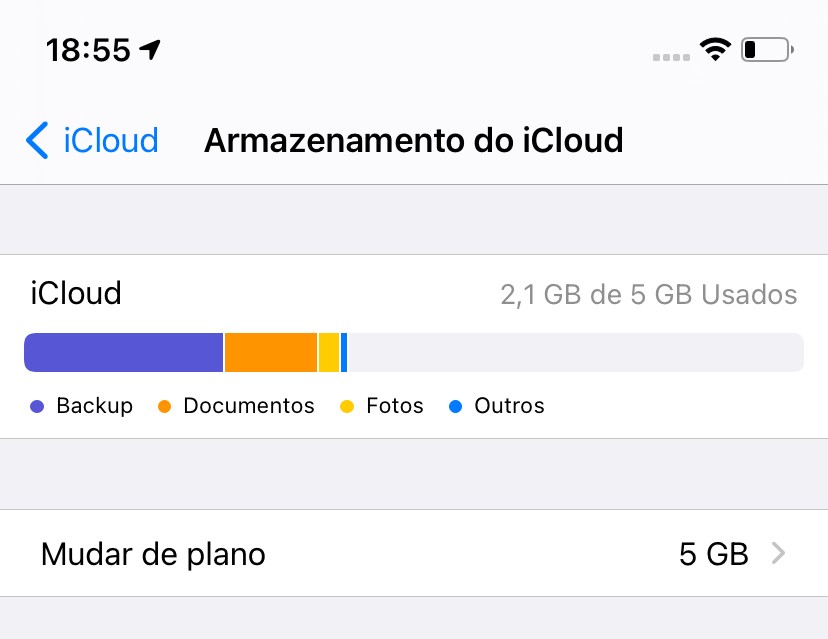Tap the 5 GB plan value

tap(713, 554)
